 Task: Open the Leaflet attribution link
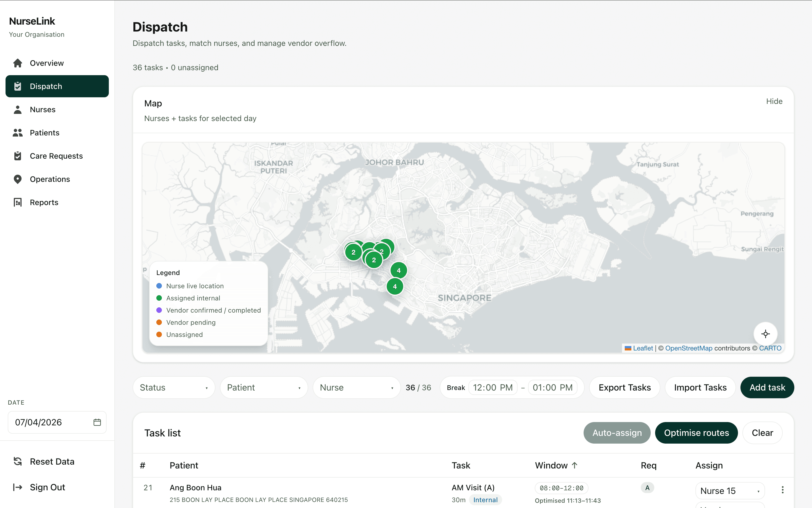pyautogui.click(x=642, y=348)
